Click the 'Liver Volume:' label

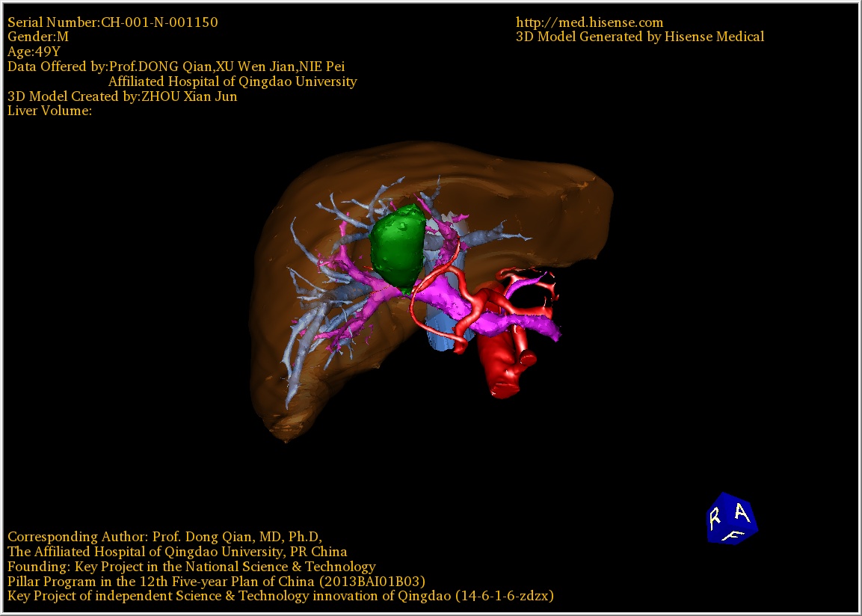click(49, 111)
